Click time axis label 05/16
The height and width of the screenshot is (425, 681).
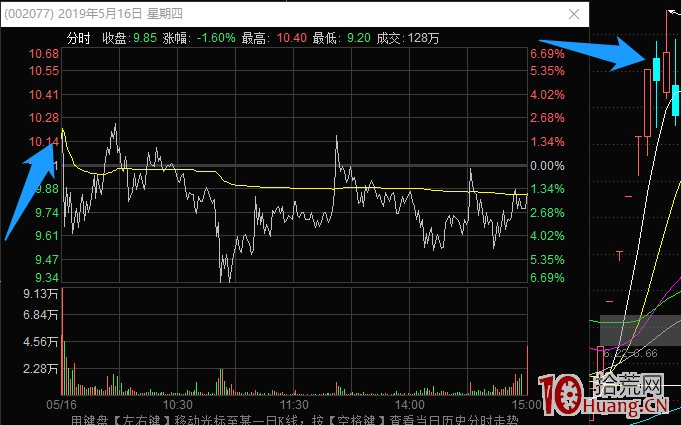point(61,405)
